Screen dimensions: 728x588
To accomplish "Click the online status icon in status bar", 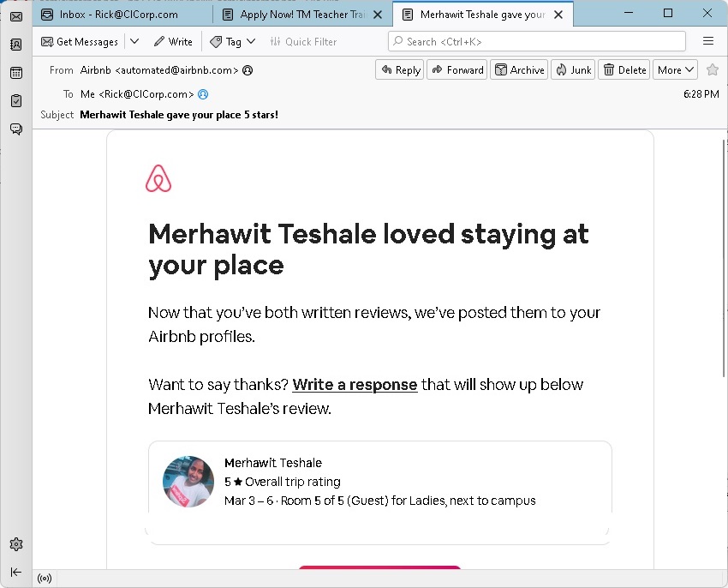I will click(x=45, y=579).
